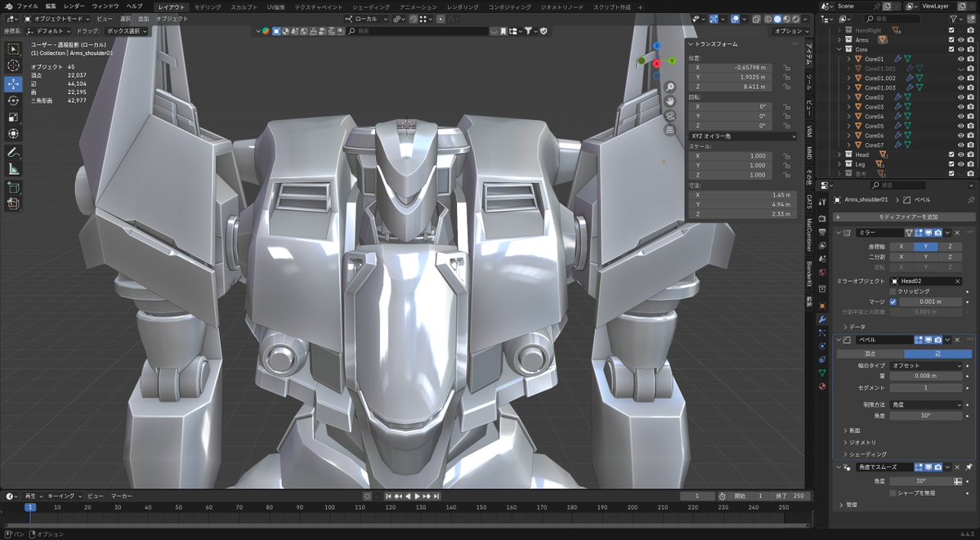This screenshot has height=540, width=980.
Task: Toggle eye visibility of Arms collection
Action: tap(960, 40)
